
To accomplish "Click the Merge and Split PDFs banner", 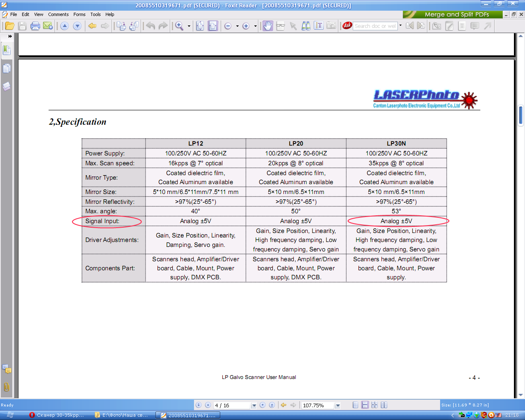I will click(452, 14).
